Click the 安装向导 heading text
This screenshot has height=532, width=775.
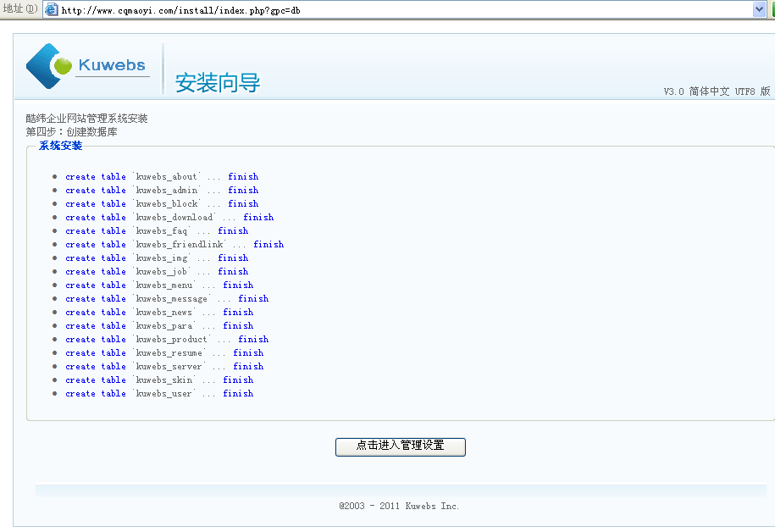[218, 82]
